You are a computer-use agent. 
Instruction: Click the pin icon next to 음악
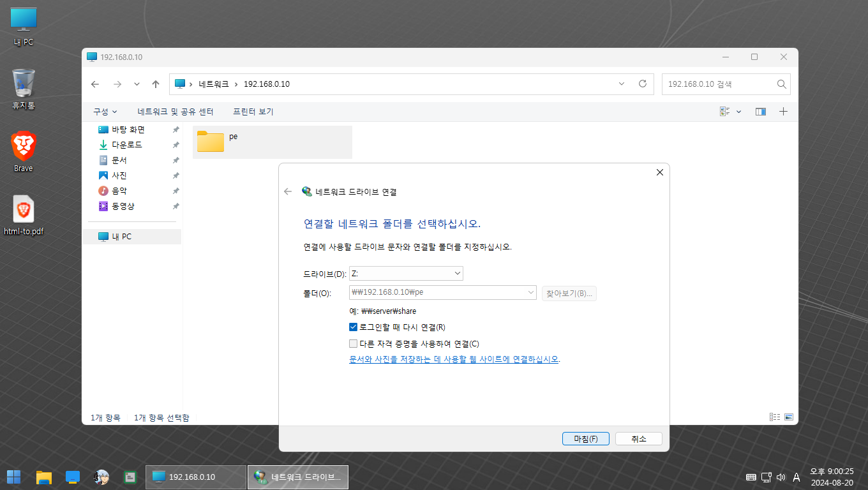(176, 191)
